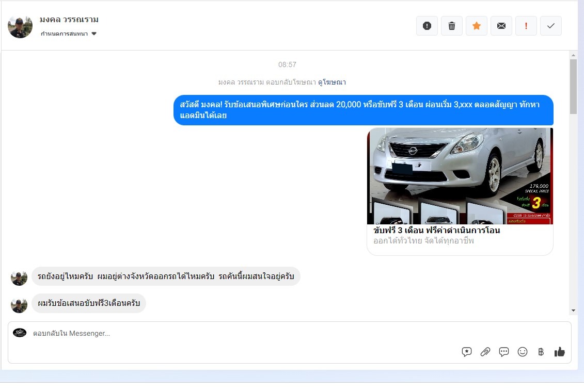
Task: Click the orange star follow-up icon
Action: [x=476, y=26]
